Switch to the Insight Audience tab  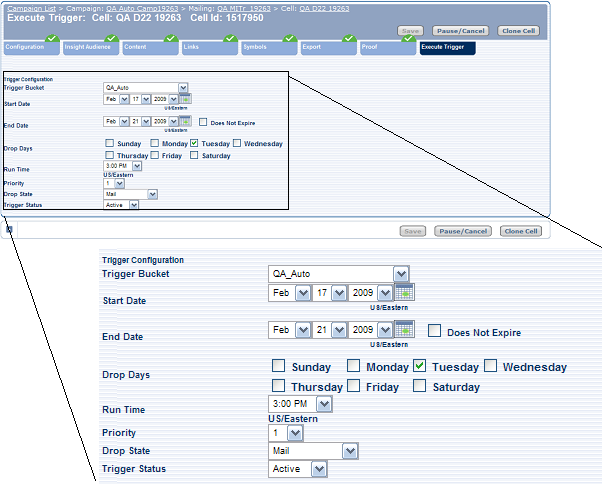(x=86, y=47)
